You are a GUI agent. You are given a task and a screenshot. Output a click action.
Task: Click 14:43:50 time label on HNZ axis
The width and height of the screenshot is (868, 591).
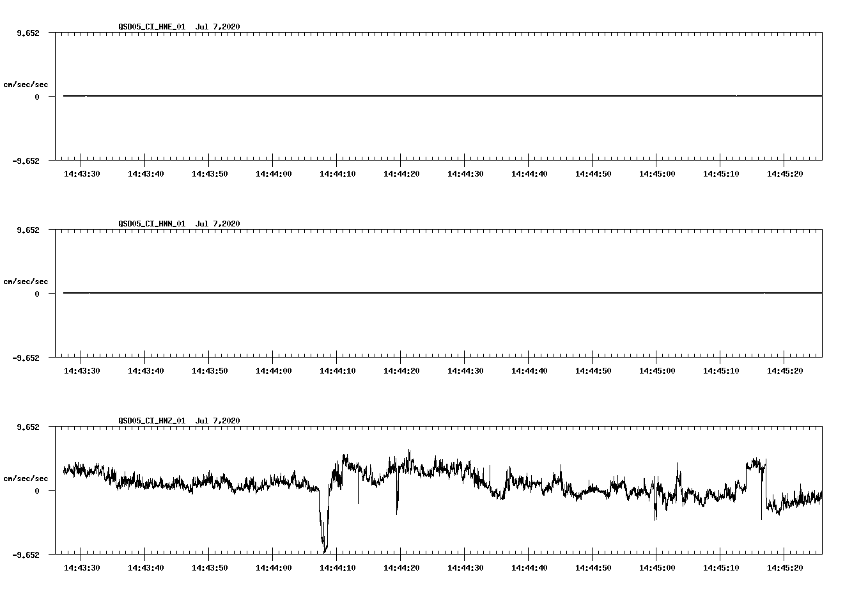[x=210, y=568]
